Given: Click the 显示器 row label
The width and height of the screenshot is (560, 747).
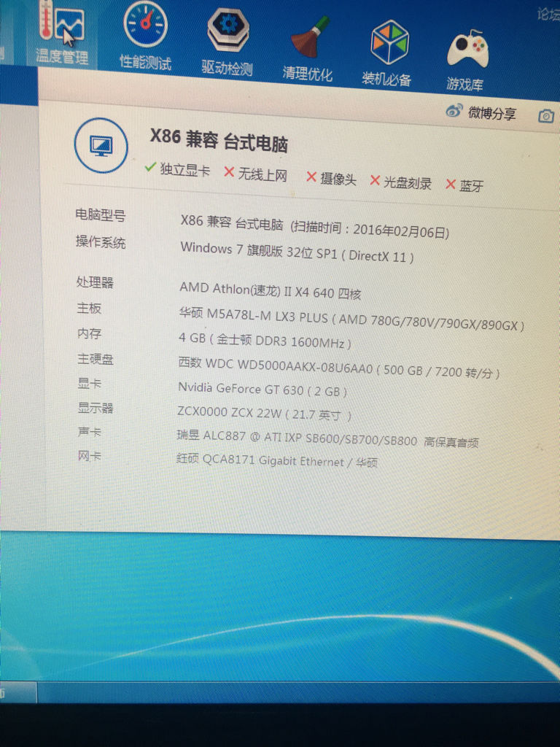Looking at the screenshot, I should pyautogui.click(x=96, y=408).
